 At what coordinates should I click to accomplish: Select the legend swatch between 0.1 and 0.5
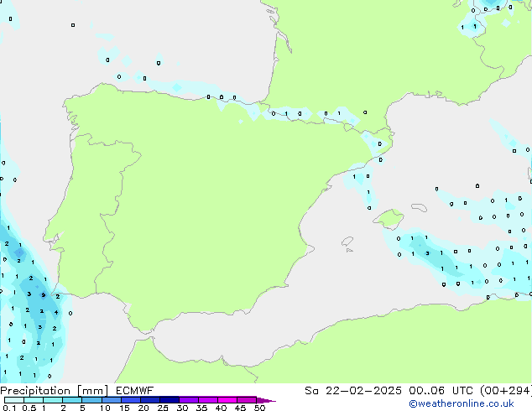pyautogui.click(x=14, y=400)
